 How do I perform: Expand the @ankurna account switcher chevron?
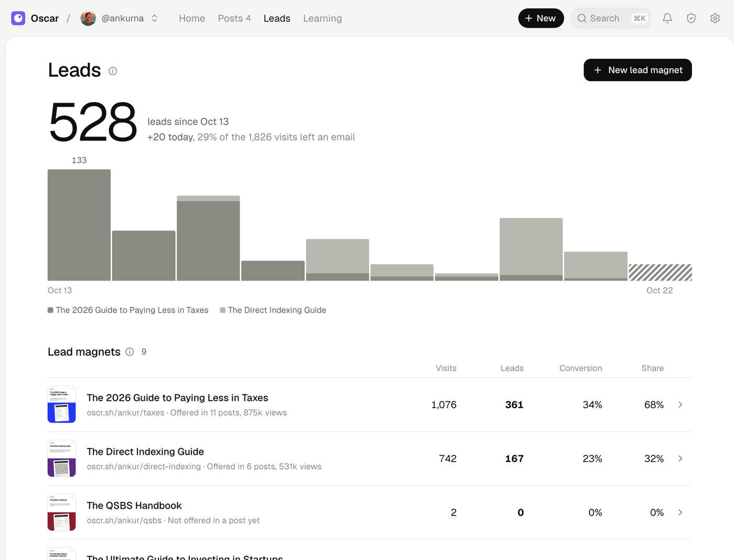[155, 18]
